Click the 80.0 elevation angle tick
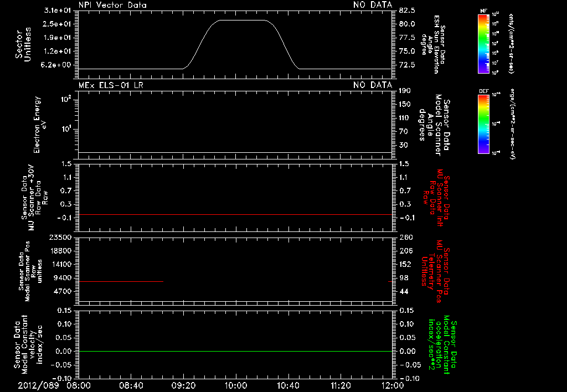 407,24
